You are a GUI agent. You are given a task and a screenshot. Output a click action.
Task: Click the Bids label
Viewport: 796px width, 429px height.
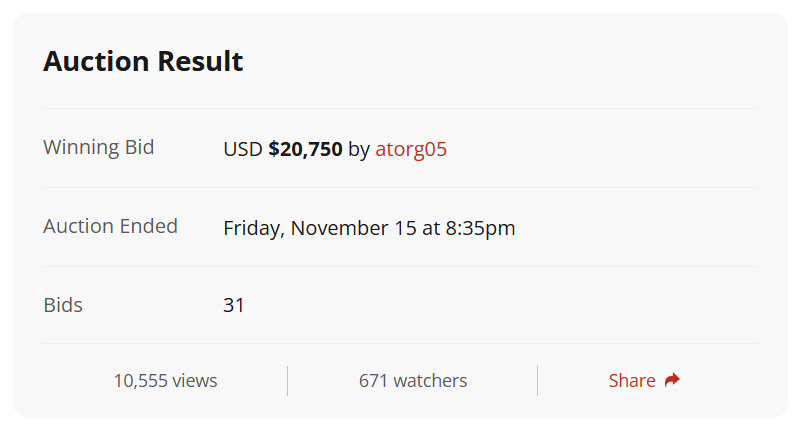click(x=63, y=305)
